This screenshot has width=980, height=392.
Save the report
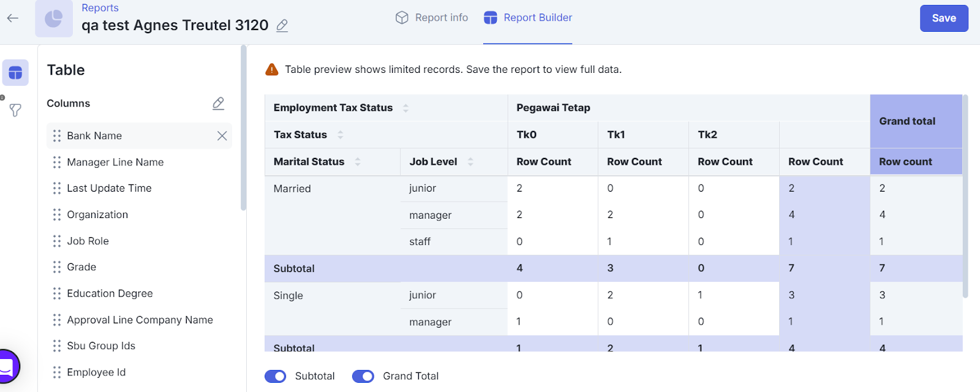[943, 18]
